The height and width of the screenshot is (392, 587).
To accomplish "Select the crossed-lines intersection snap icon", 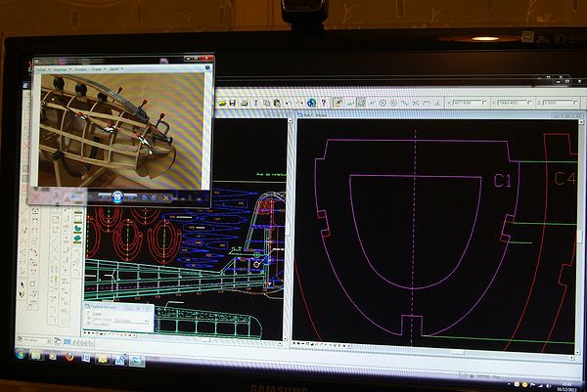I will point(416,103).
